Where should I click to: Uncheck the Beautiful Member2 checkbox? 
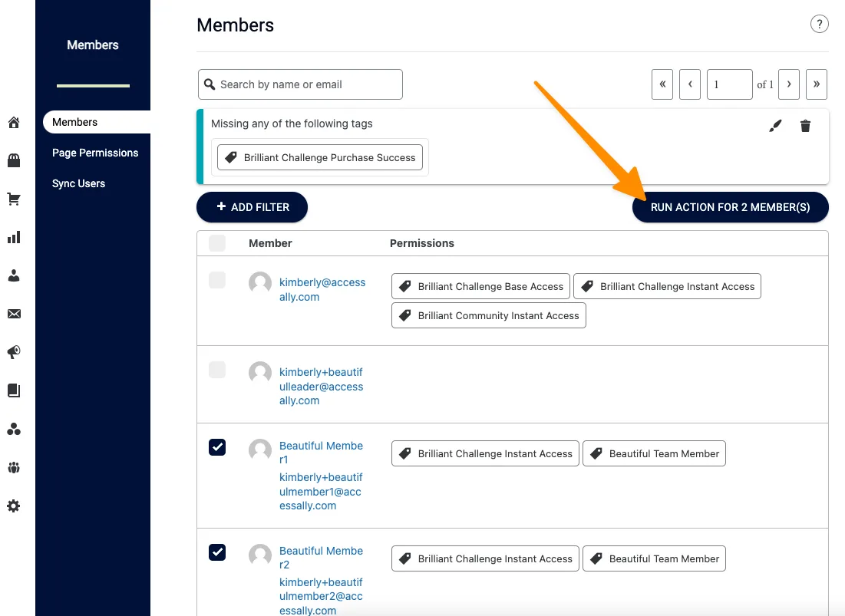coord(217,552)
